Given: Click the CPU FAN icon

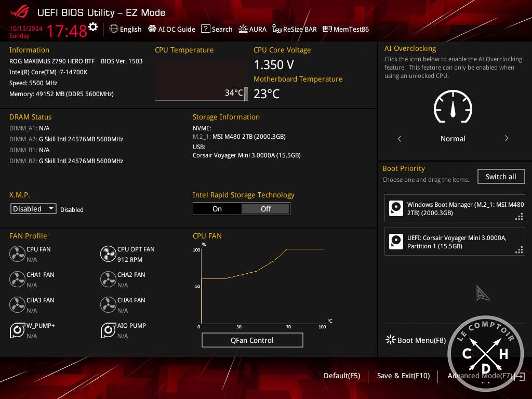Looking at the screenshot, I should point(17,254).
